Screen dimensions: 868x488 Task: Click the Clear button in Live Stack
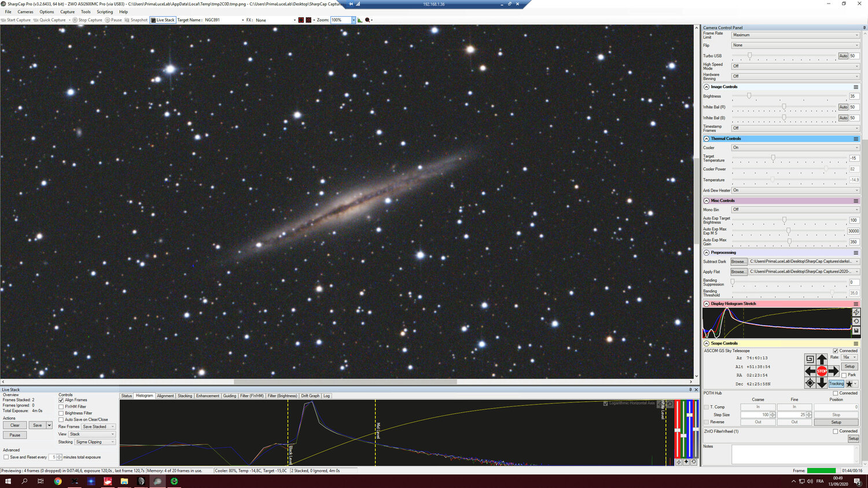[x=15, y=425]
